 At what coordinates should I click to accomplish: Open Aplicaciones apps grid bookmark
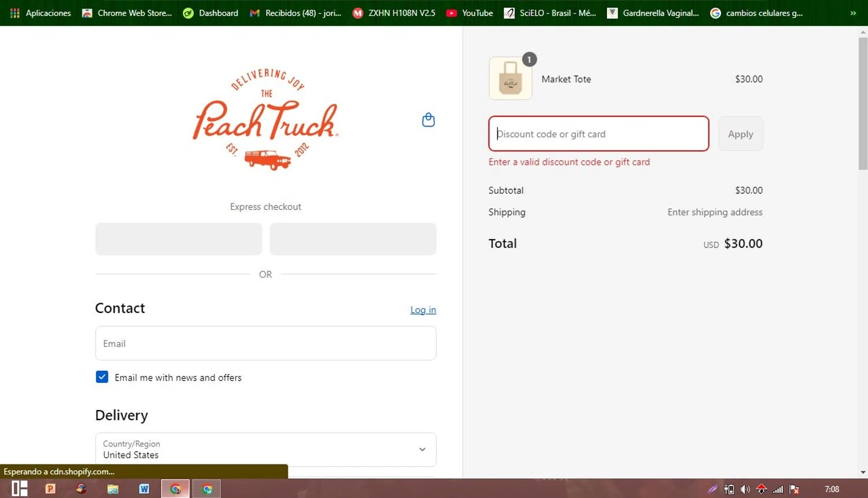[x=41, y=13]
